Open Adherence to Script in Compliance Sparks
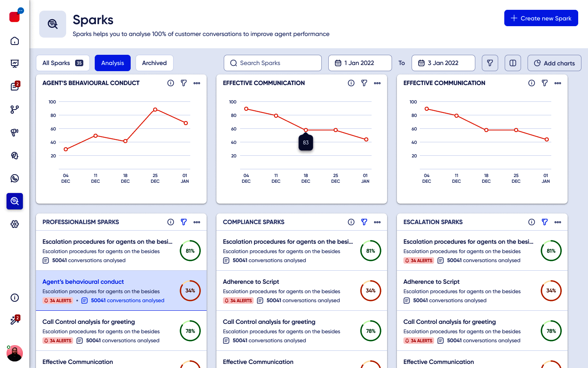Viewport: 588px width, 368px height. pos(302,291)
